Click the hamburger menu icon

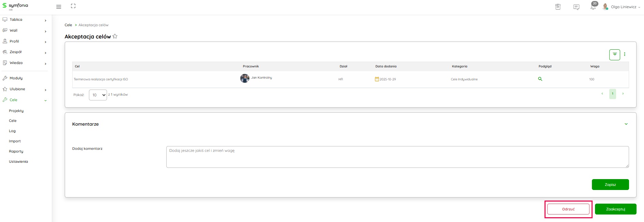coord(59,7)
